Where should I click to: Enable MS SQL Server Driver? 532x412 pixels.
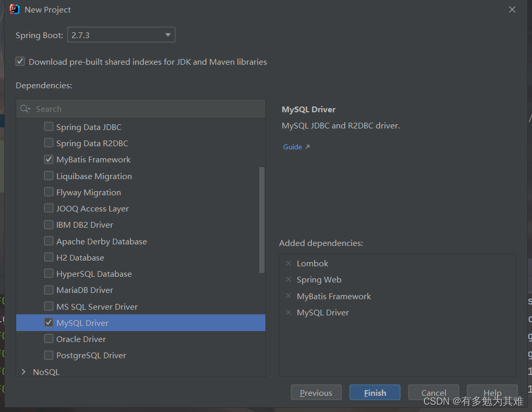point(49,306)
